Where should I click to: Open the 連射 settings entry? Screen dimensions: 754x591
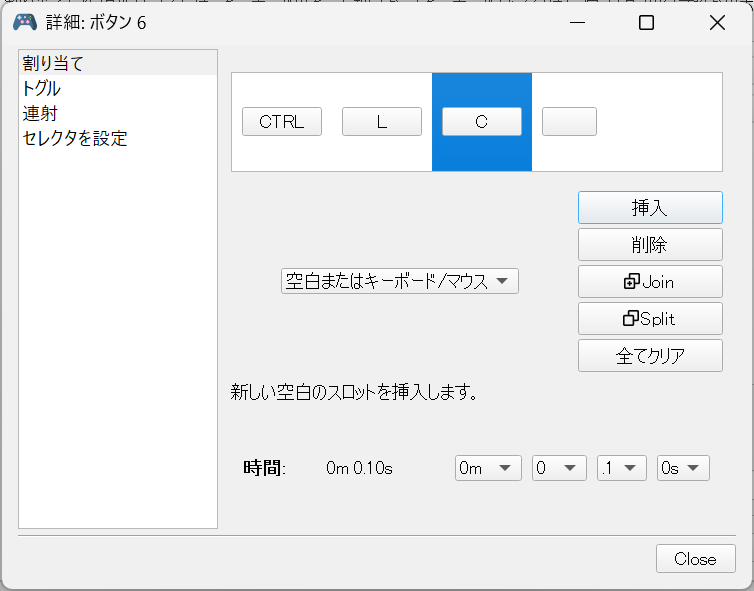[x=40, y=114]
